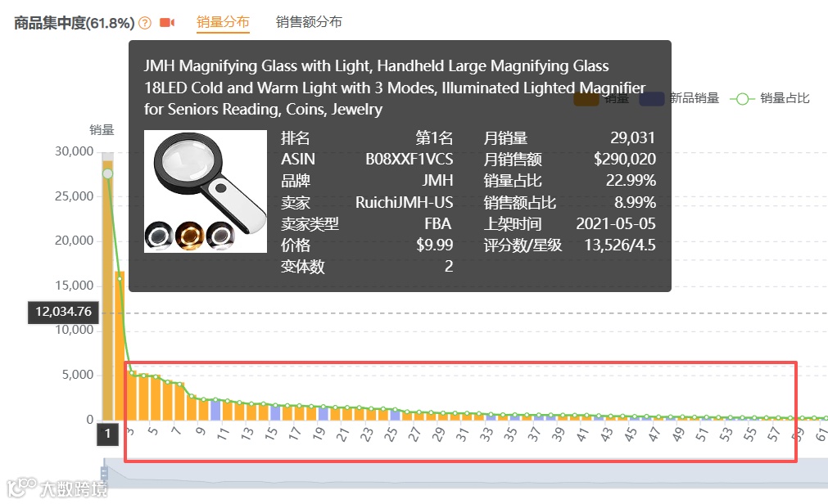This screenshot has width=828, height=504.
Task: Click the sales share point on rank 1
Action: click(x=108, y=173)
